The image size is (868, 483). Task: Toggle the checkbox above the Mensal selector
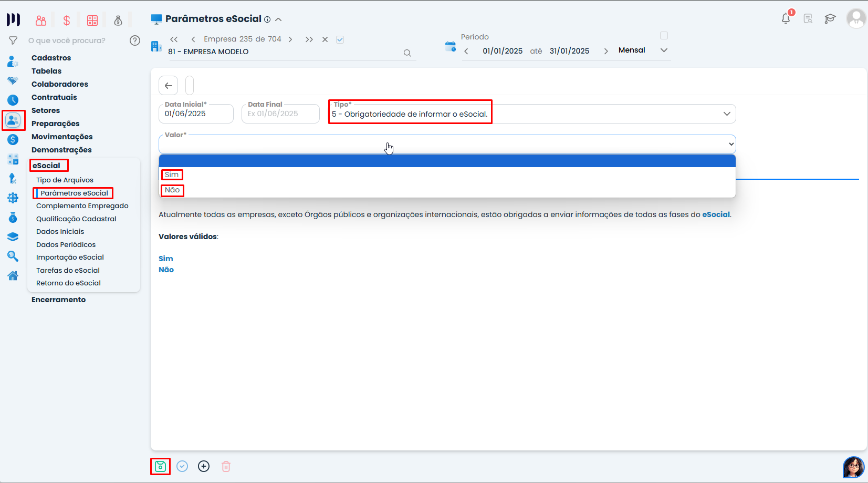(664, 36)
